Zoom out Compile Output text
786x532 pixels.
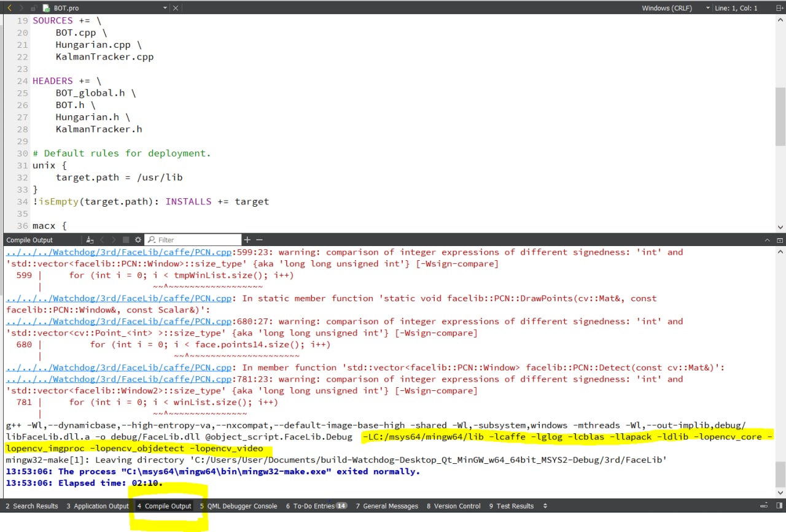tap(259, 240)
